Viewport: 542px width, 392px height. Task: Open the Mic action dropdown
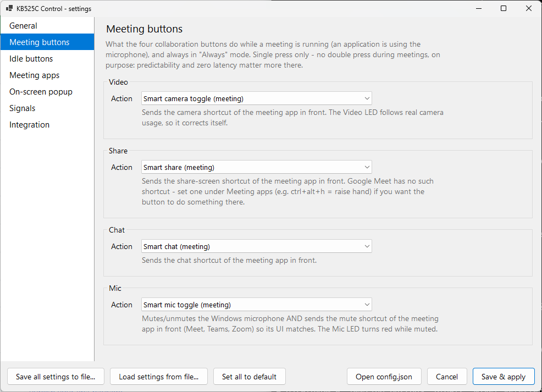[x=257, y=305]
